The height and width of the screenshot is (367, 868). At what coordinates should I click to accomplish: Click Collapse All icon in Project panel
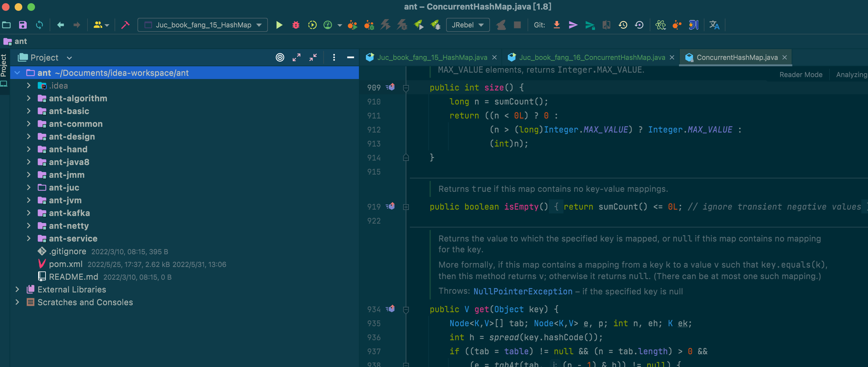313,58
